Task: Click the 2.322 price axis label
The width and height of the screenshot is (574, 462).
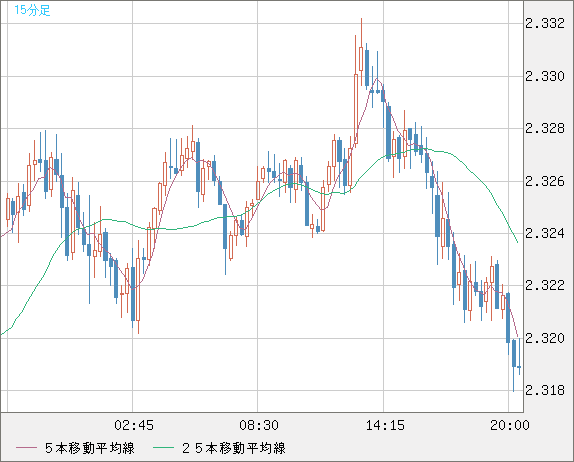Action: (x=545, y=285)
